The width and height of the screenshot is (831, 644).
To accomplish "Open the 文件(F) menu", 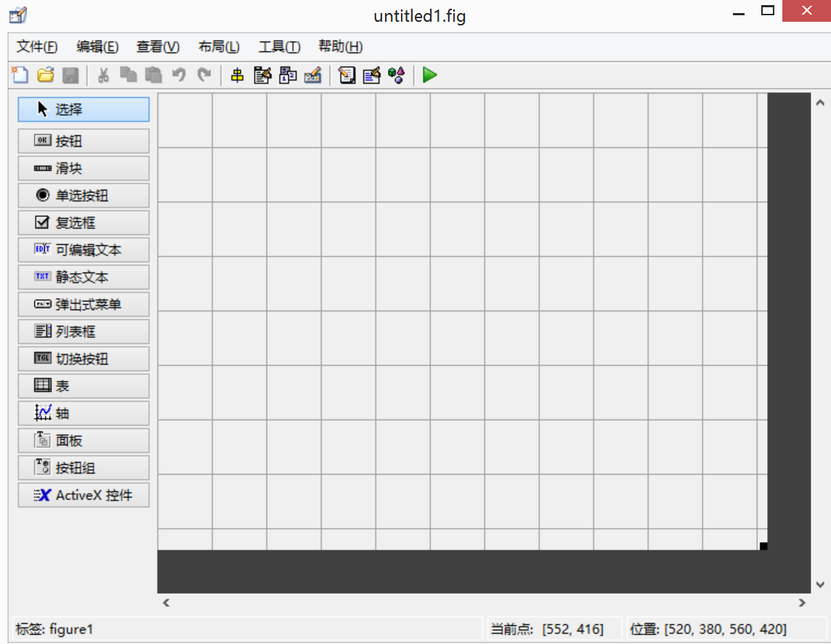I will (37, 47).
